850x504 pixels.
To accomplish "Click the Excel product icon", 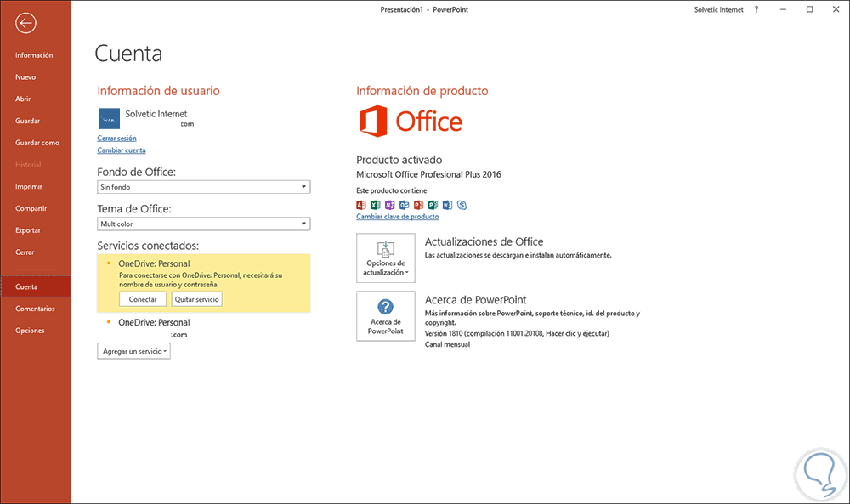I will pos(376,205).
